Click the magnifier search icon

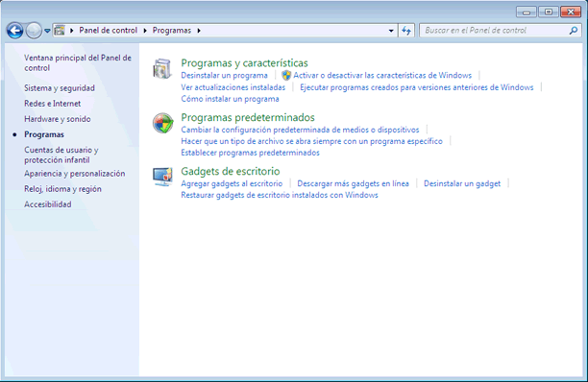click(x=573, y=31)
